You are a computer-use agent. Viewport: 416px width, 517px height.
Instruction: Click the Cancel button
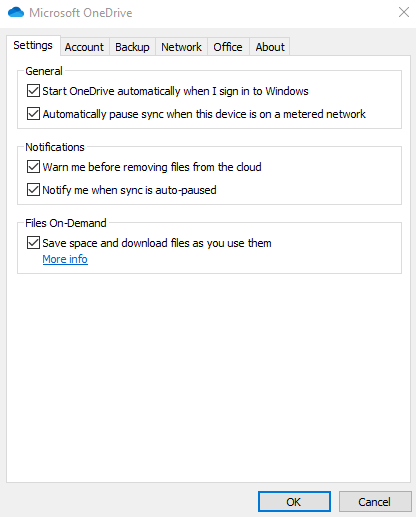(375, 501)
